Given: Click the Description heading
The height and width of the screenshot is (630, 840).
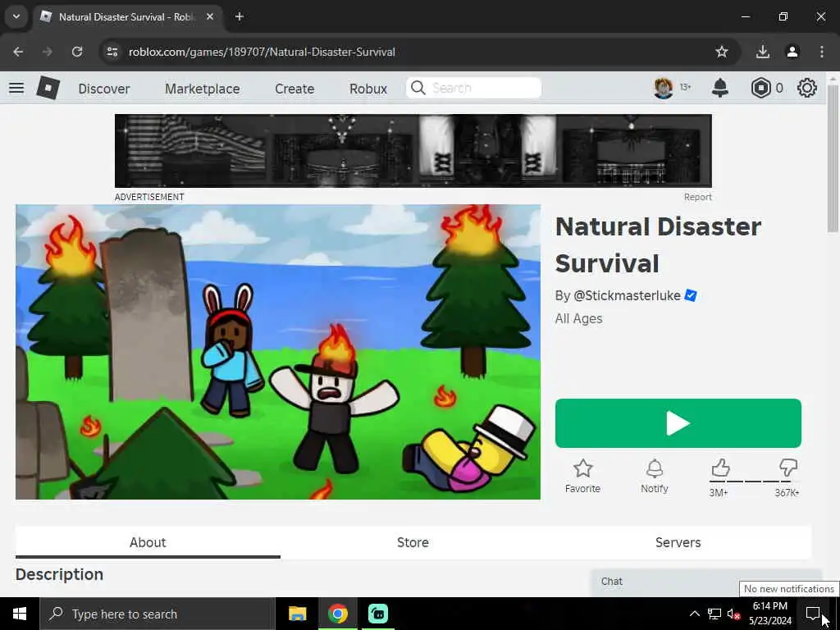Looking at the screenshot, I should pos(59,574).
